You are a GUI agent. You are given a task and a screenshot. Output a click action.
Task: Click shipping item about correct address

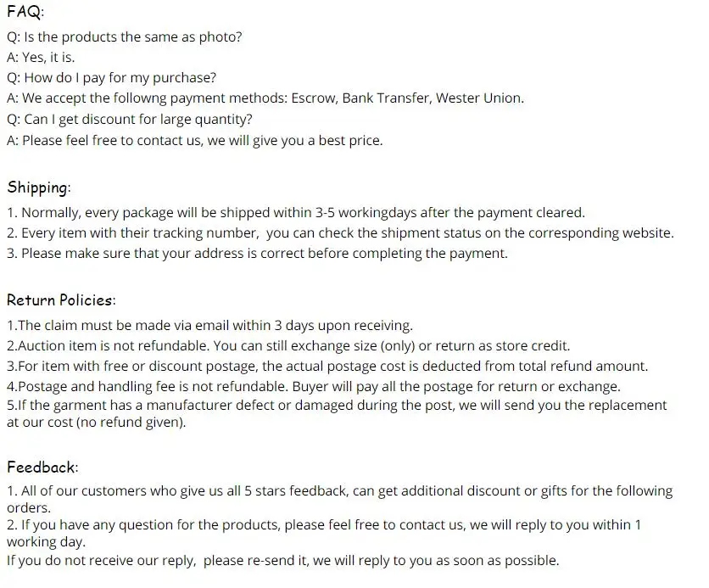[257, 254]
